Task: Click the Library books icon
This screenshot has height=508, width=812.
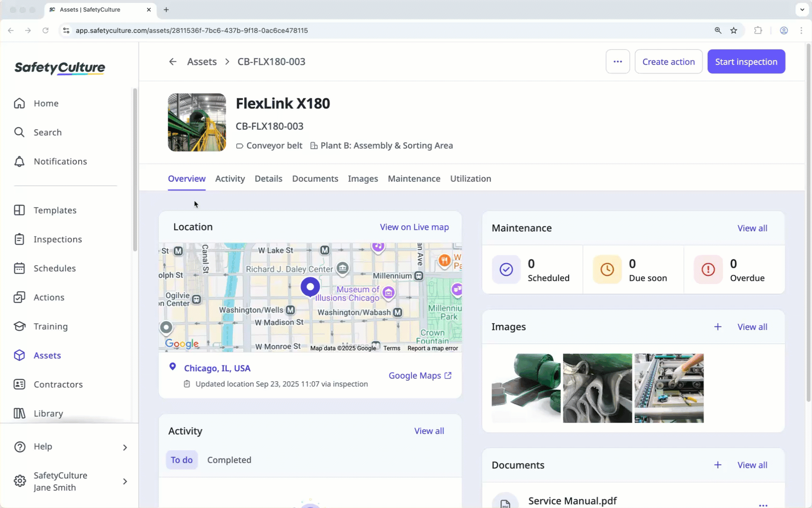Action: point(19,413)
